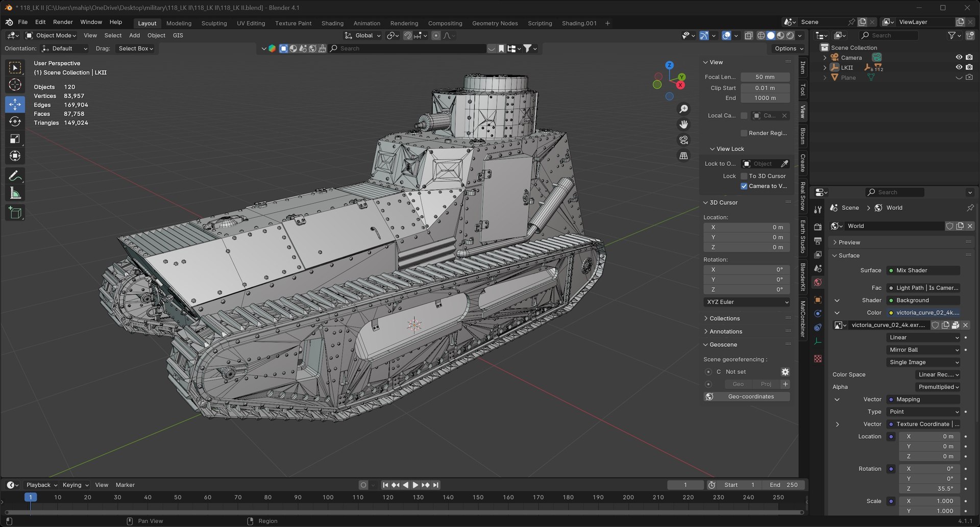Select the Scale tool
The height and width of the screenshot is (527, 980).
[15, 139]
